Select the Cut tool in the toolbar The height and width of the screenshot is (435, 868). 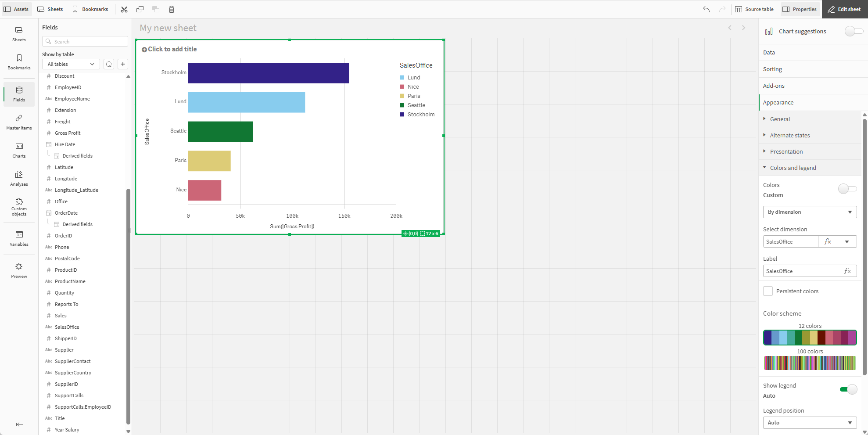tap(124, 9)
